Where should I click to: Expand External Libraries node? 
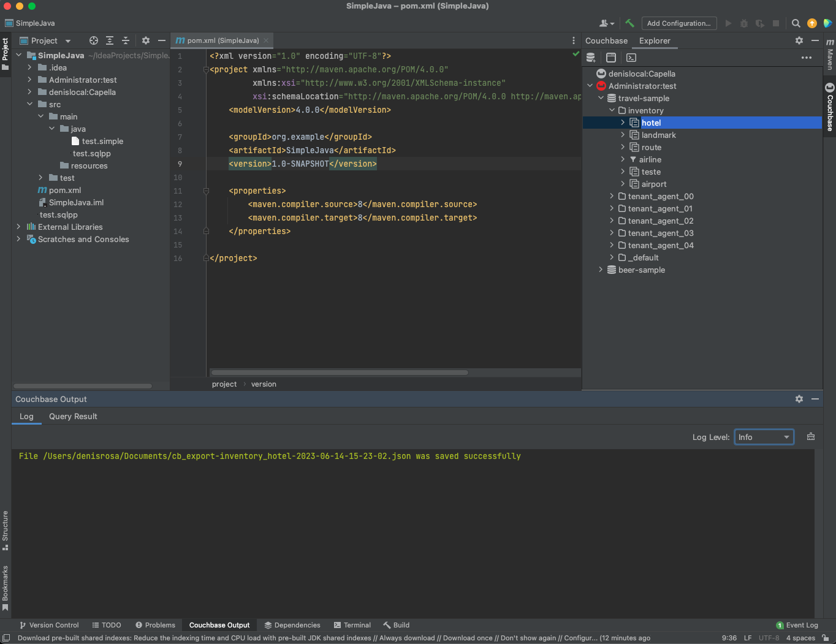(x=18, y=227)
